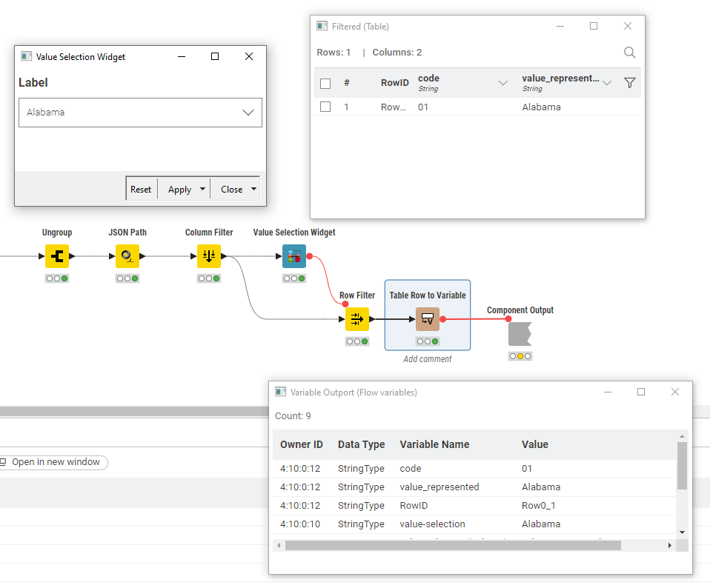Select the Row Filter node icon
Viewport: 710px width, 588px height.
pos(356,318)
